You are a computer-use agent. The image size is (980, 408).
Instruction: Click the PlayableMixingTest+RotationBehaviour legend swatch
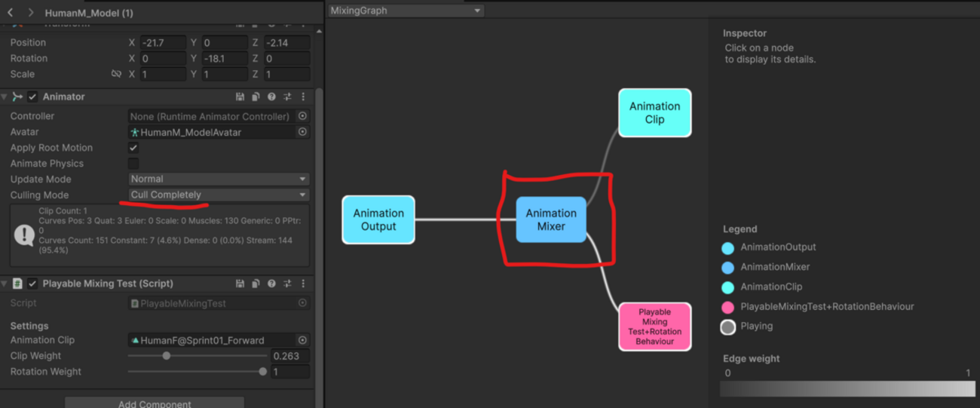(727, 307)
